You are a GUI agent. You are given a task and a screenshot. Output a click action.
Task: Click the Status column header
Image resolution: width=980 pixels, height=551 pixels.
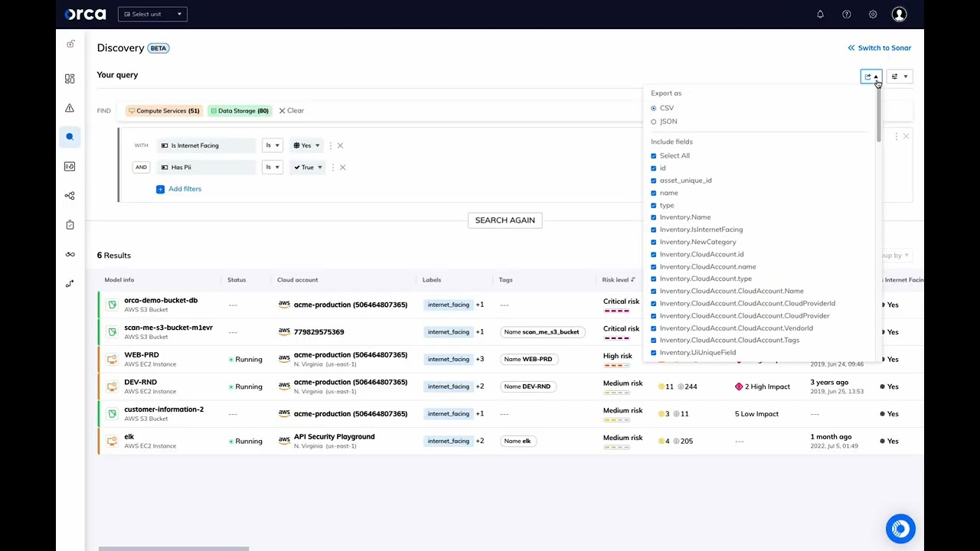(237, 280)
